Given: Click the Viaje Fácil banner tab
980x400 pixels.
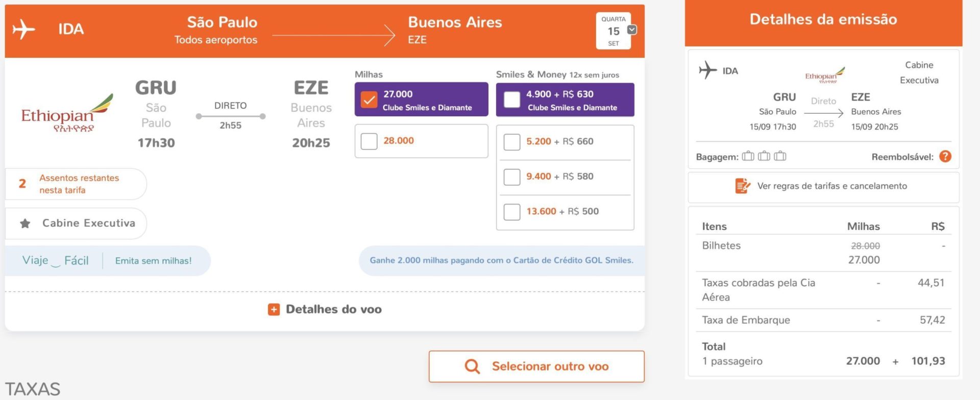Looking at the screenshot, I should (55, 261).
